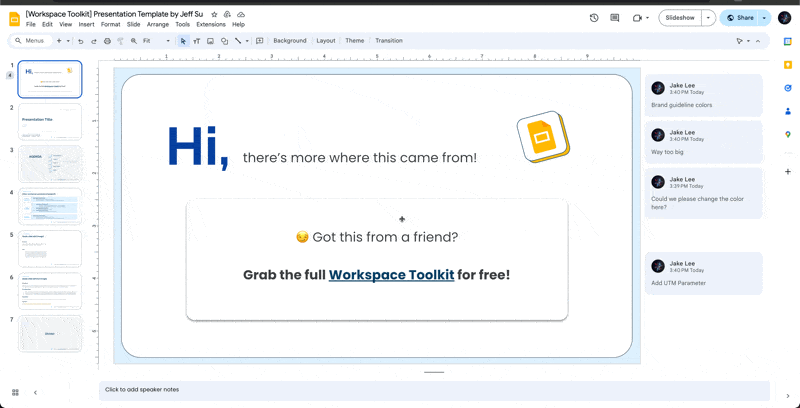Open the View menu

click(x=65, y=24)
